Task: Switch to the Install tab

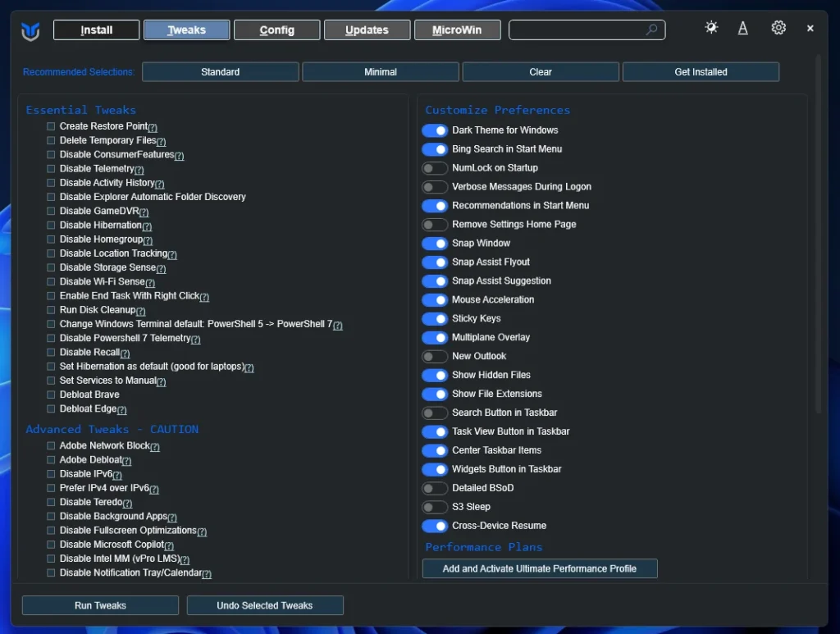Action: tap(97, 30)
